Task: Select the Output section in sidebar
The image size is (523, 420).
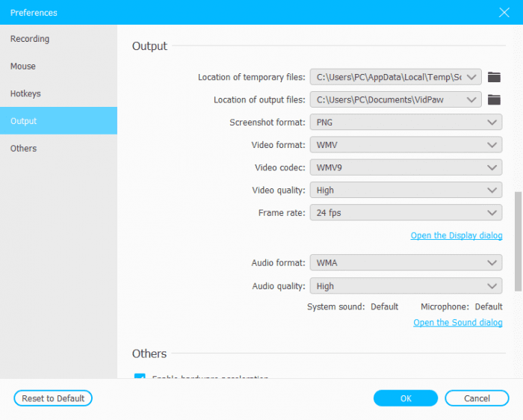Action: 58,121
